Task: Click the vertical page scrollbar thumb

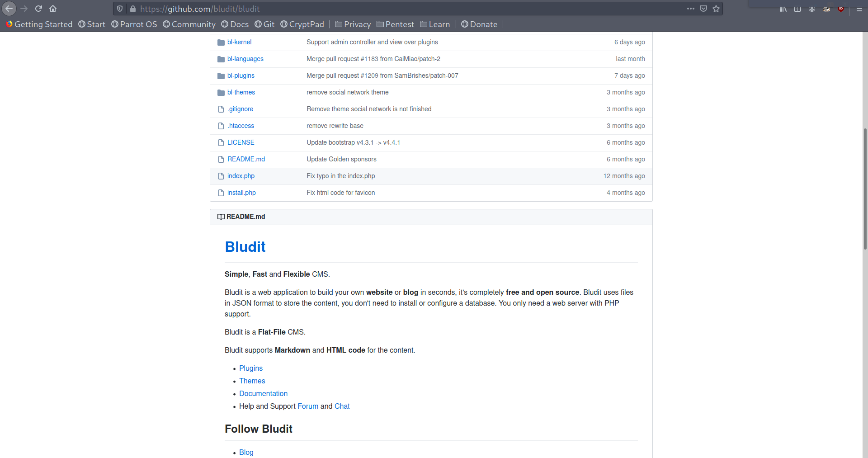Action: [865, 189]
